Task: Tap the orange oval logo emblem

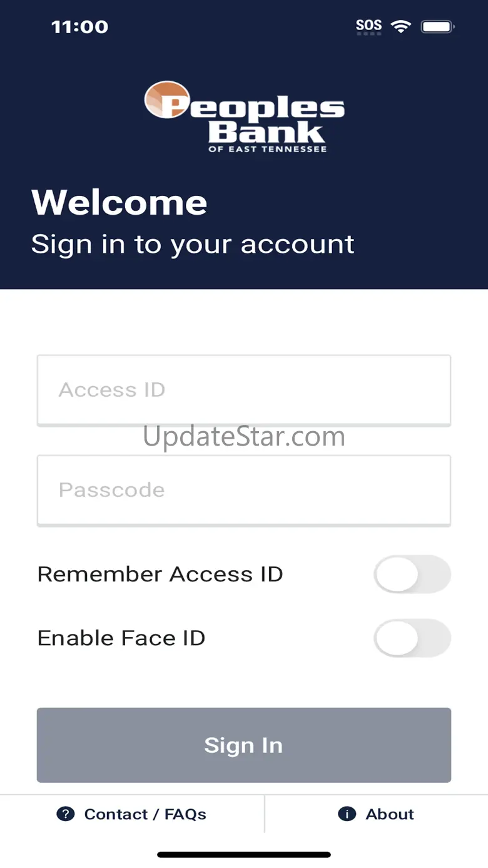Action: point(167,100)
